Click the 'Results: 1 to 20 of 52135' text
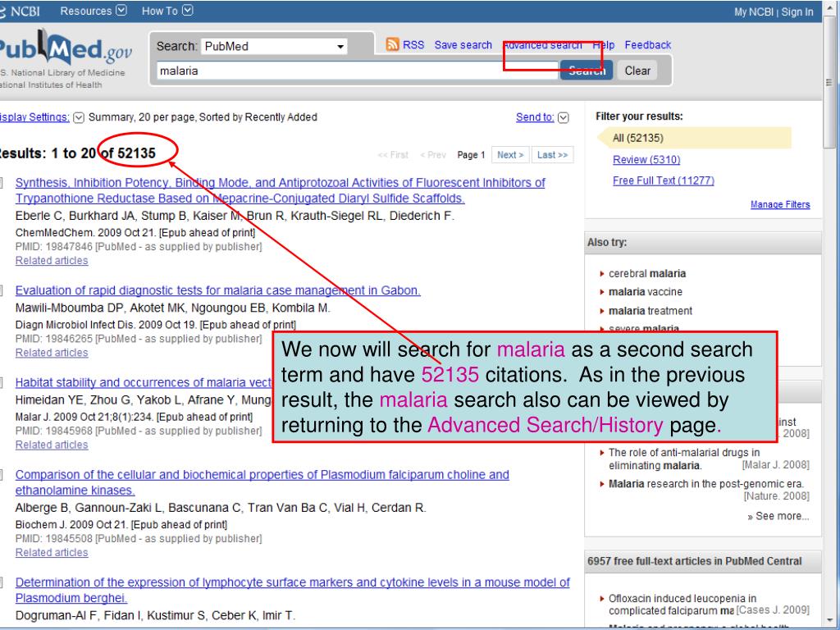This screenshot has width=840, height=630. point(77,153)
